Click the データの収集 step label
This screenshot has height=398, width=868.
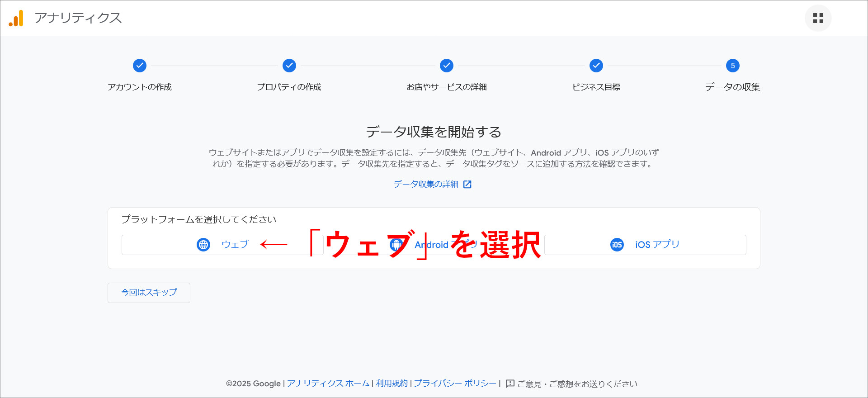pyautogui.click(x=733, y=87)
